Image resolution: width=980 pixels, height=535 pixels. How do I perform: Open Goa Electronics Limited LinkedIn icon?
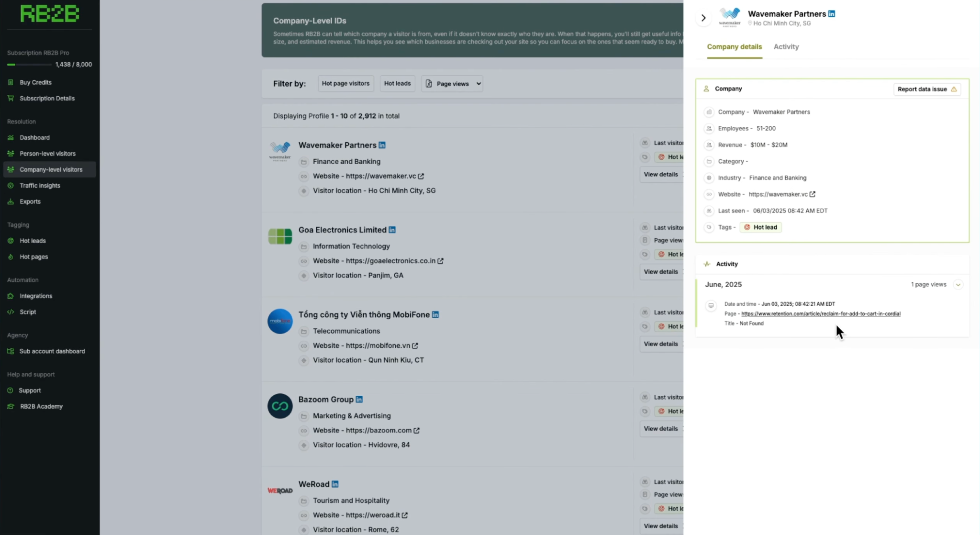point(392,230)
